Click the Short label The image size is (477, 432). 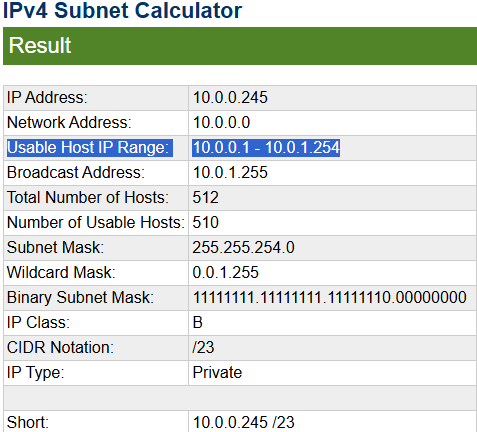click(28, 423)
